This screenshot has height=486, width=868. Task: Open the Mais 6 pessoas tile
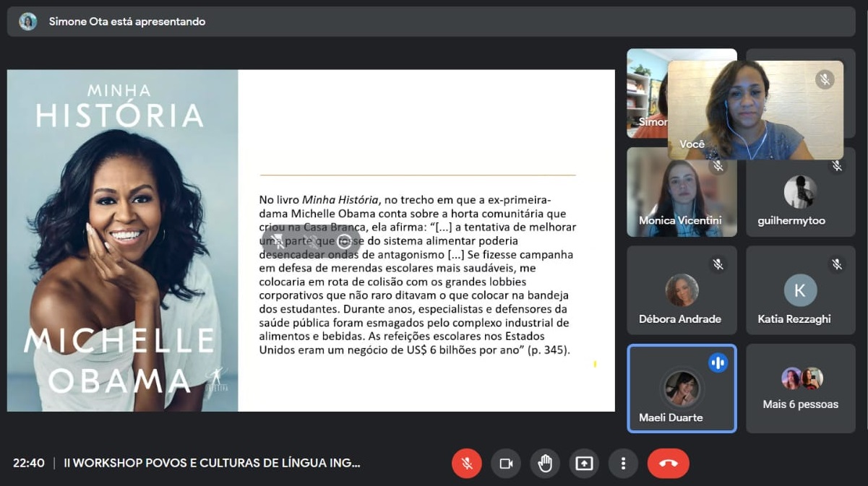(x=801, y=389)
